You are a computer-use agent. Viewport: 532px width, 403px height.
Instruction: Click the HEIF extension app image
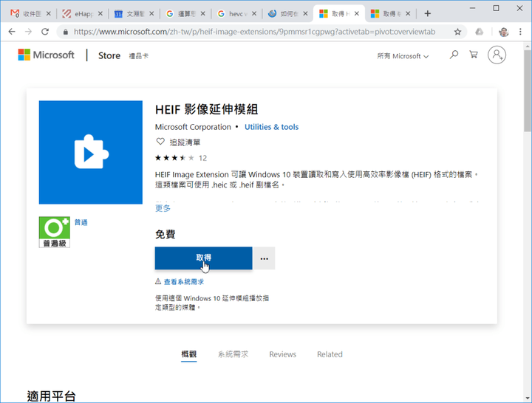click(x=91, y=152)
